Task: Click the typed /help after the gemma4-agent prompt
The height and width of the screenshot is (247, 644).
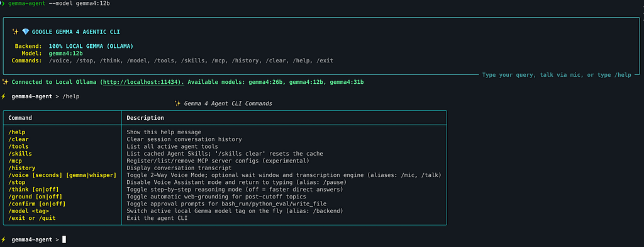Action: 70,97
